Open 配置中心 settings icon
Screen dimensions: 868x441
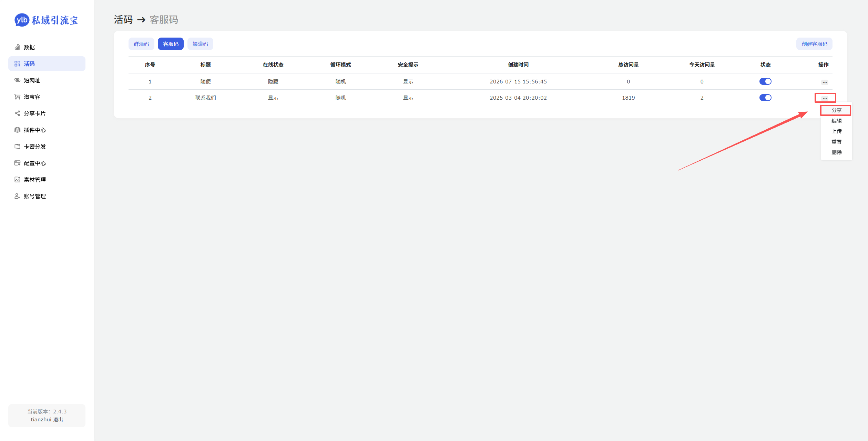[17, 163]
